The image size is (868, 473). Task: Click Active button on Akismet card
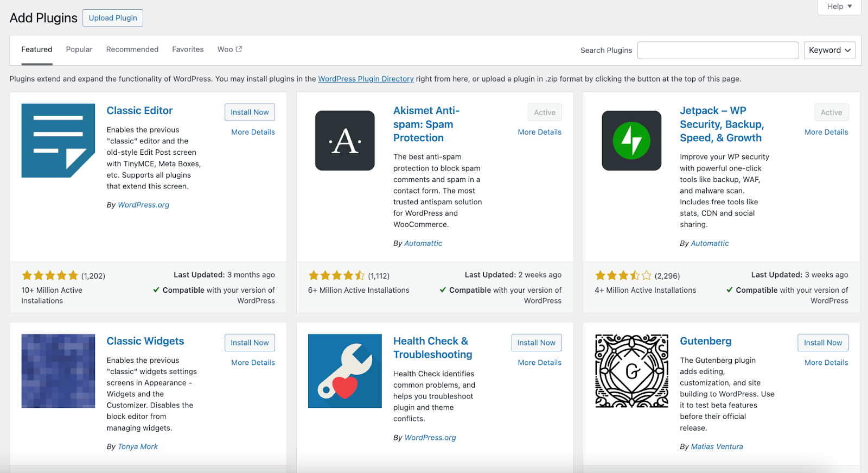pyautogui.click(x=545, y=112)
